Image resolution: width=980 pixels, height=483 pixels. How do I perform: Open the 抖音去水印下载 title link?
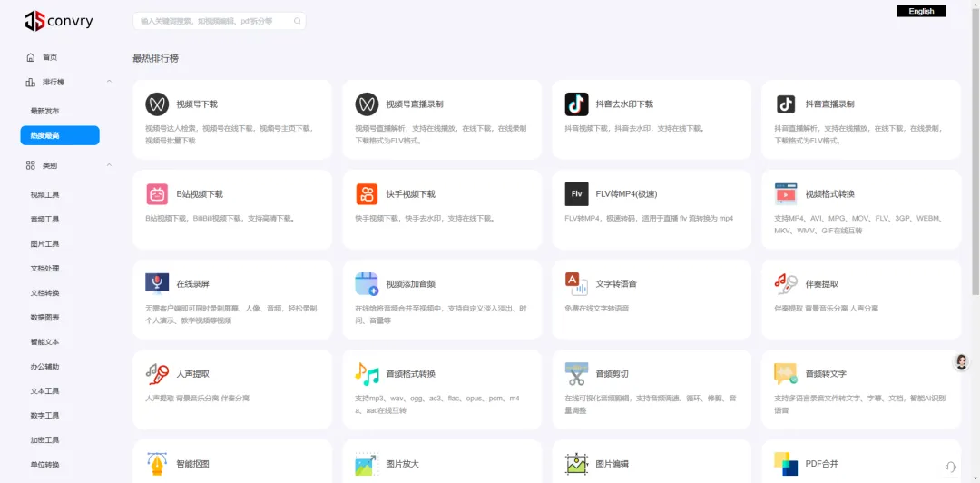(624, 104)
